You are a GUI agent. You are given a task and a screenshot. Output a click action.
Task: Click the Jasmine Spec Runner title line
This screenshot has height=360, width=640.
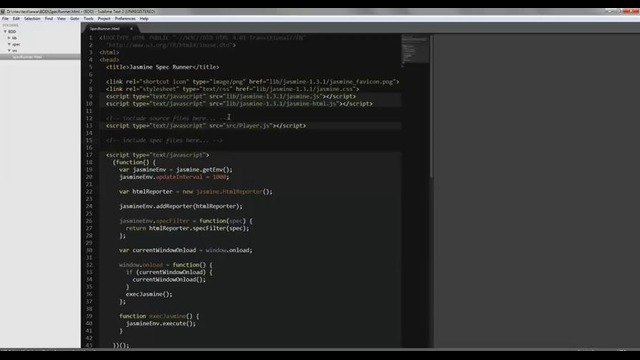162,67
